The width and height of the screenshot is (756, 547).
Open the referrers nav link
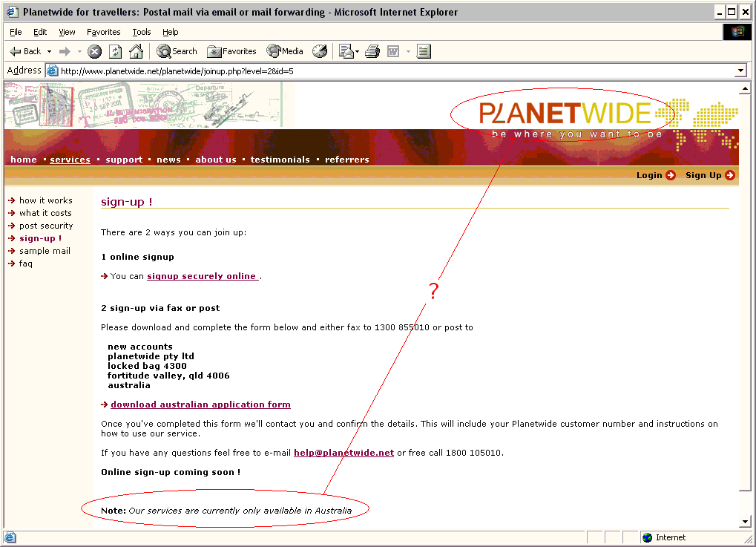tap(347, 160)
